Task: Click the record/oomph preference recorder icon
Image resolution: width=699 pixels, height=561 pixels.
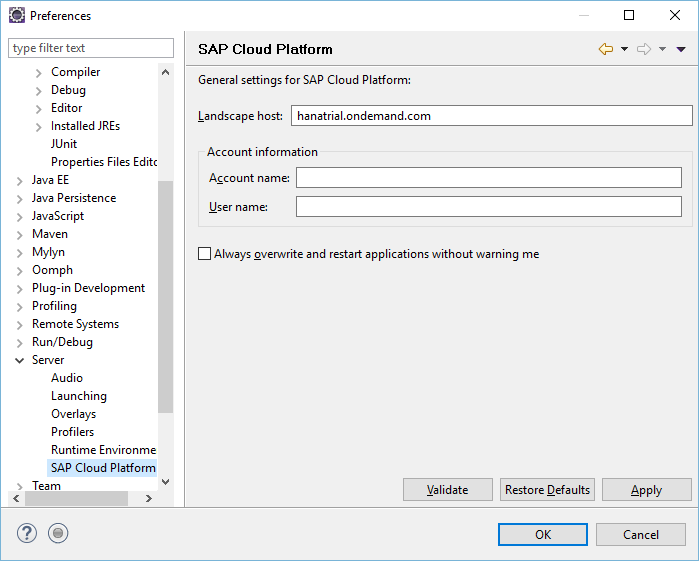Action: [58, 533]
